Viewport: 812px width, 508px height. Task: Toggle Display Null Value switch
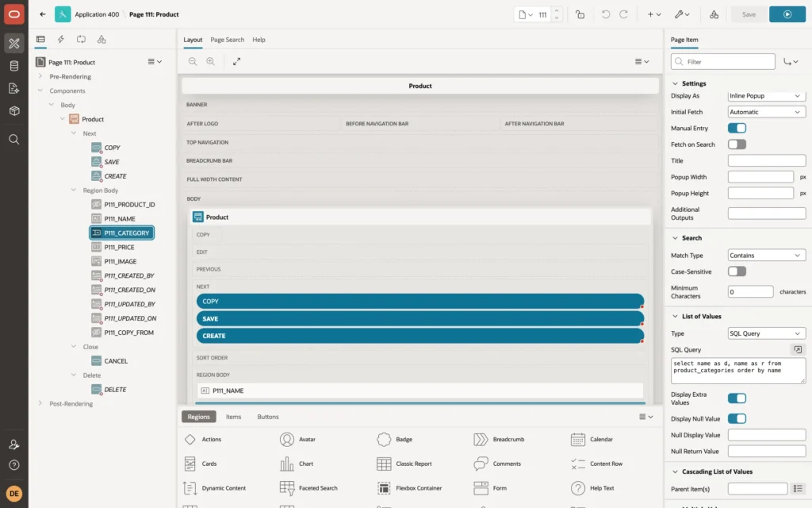[737, 418]
